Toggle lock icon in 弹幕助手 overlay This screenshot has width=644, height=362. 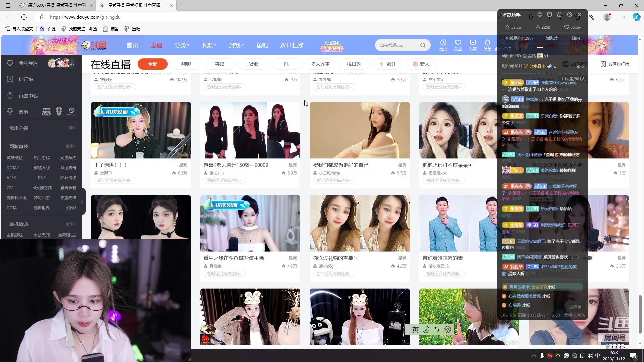559,15
